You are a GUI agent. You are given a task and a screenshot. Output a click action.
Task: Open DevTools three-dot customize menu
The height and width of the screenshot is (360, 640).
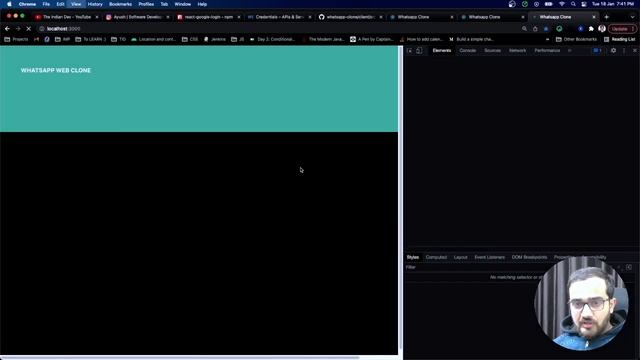624,51
